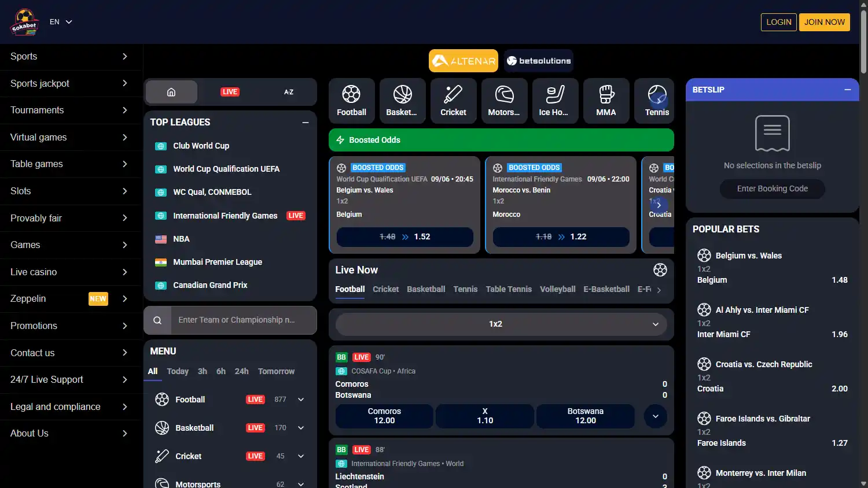Click the empty betslip receipt icon
Screen dimensions: 868x488
click(773, 134)
